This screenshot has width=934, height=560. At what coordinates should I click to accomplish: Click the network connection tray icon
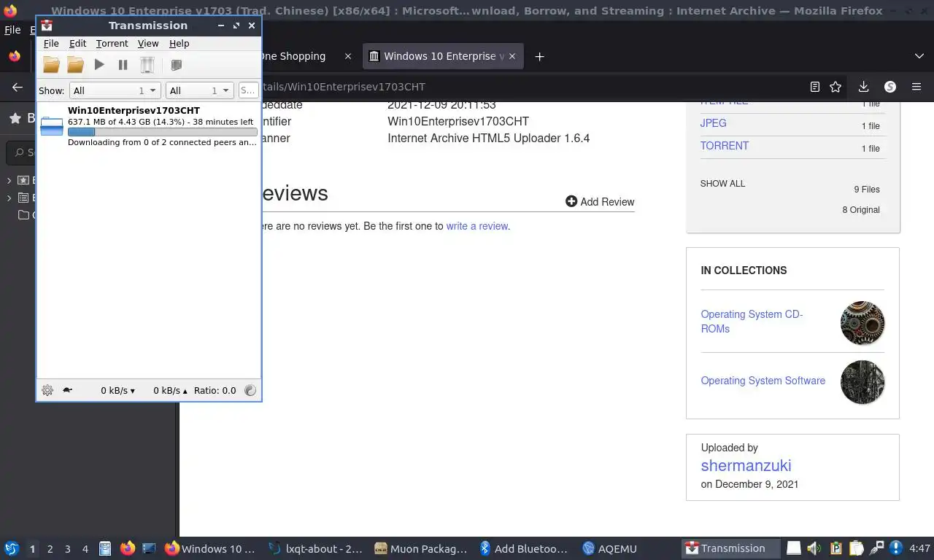click(878, 548)
